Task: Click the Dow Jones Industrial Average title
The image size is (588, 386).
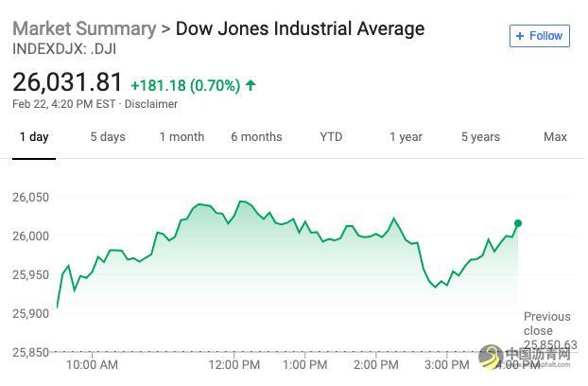Action: [x=301, y=28]
